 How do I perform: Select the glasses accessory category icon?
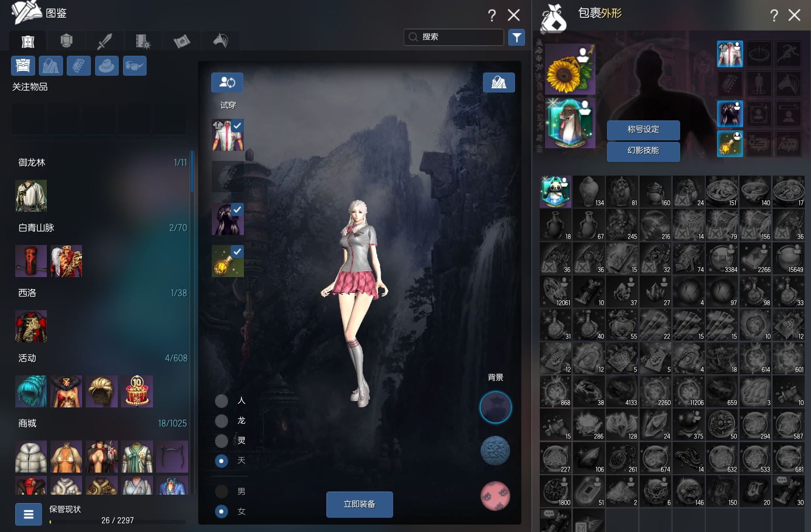point(135,66)
